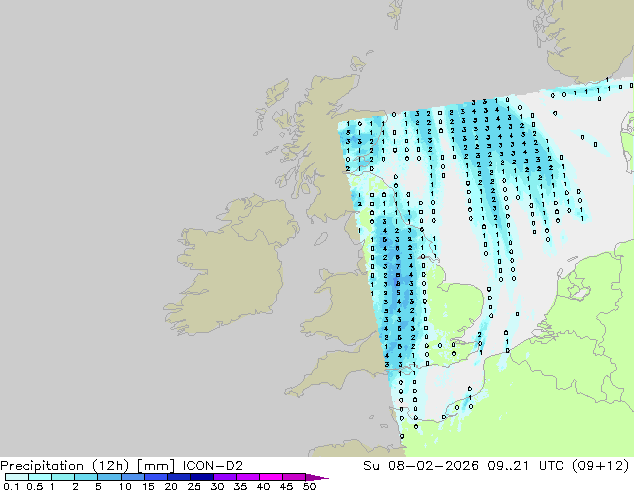634x490 pixels.
Task: Click the '15' legend scale label
Action: point(148,486)
